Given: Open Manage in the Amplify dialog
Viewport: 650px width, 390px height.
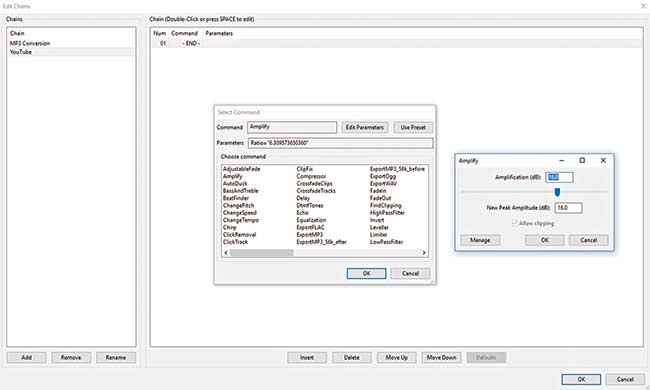Looking at the screenshot, I should click(480, 240).
